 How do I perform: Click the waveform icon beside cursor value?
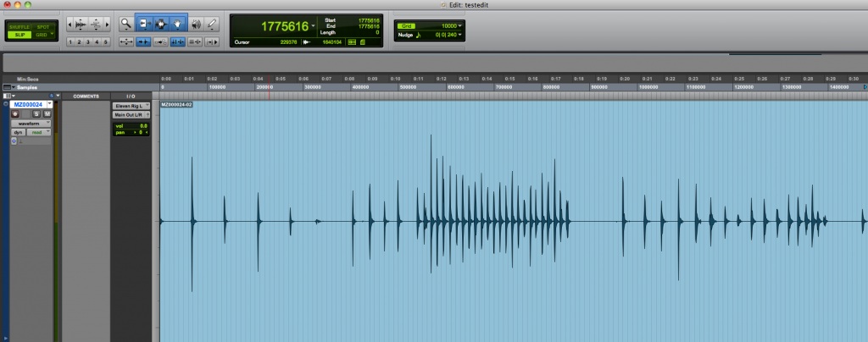pyautogui.click(x=308, y=42)
